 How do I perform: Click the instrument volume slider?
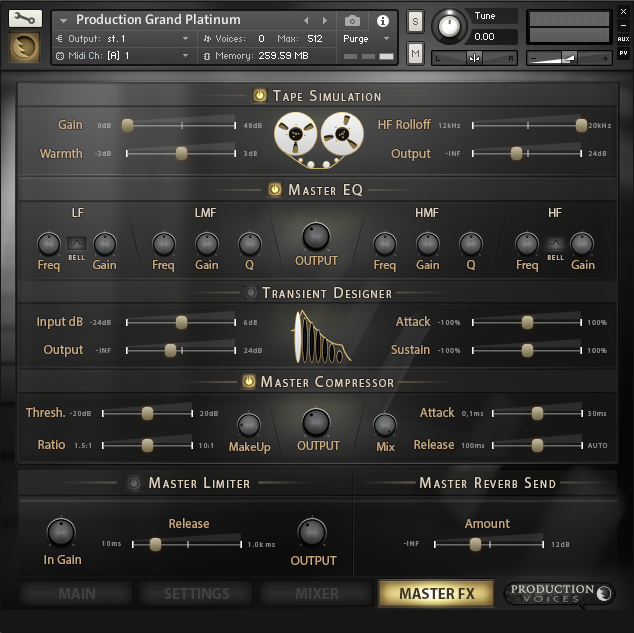[569, 58]
